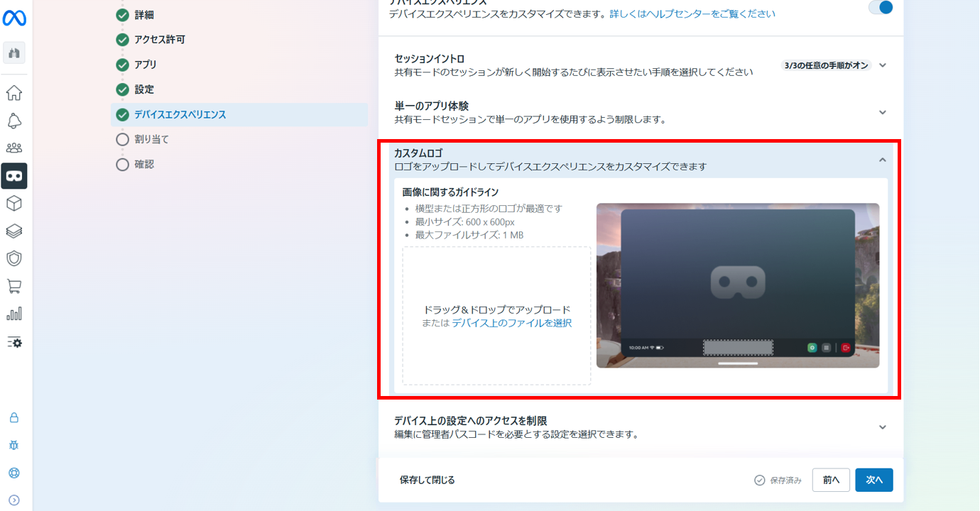Click the 保存済み checkmark status icon
Image resolution: width=980 pixels, height=511 pixels.
click(760, 480)
